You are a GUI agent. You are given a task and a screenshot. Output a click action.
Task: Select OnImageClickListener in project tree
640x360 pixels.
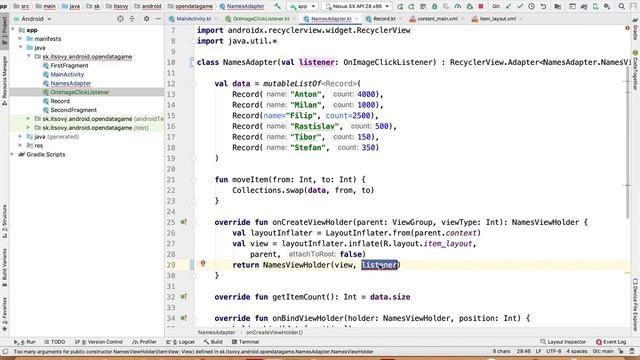(80, 92)
